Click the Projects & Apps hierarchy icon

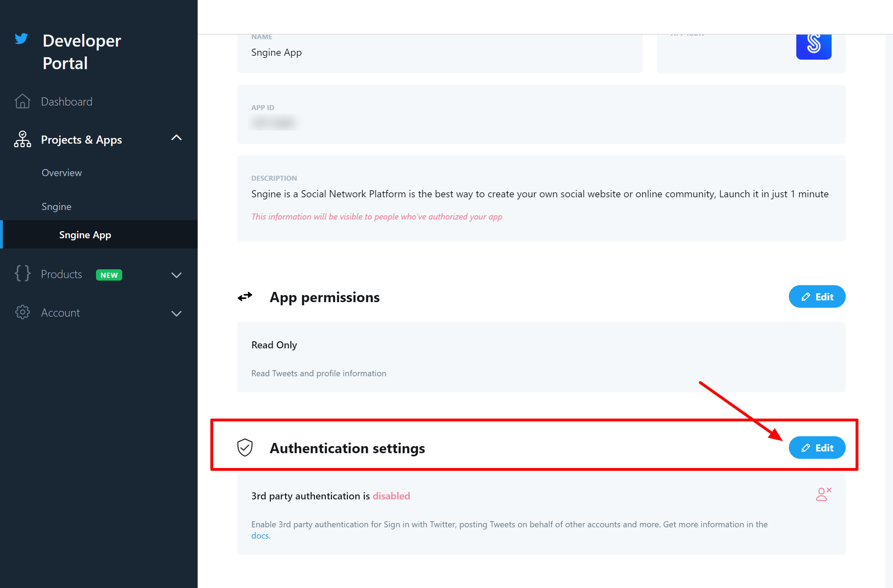coord(23,139)
